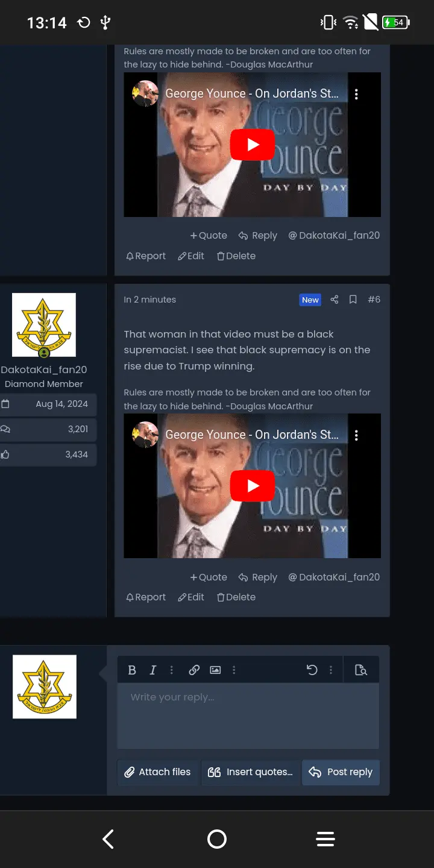Insert a link using the editor toolbar
This screenshot has width=434, height=868.
(194, 670)
